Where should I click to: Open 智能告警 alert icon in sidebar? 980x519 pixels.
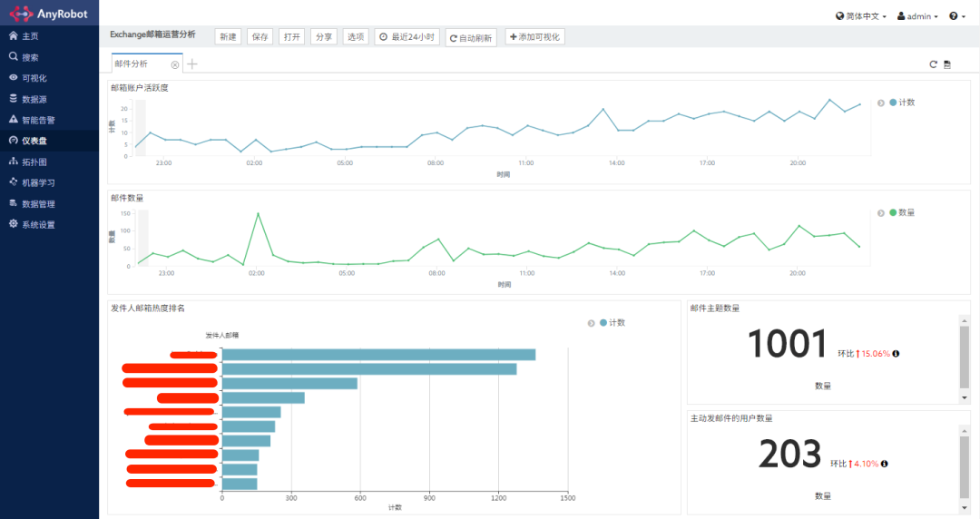13,119
